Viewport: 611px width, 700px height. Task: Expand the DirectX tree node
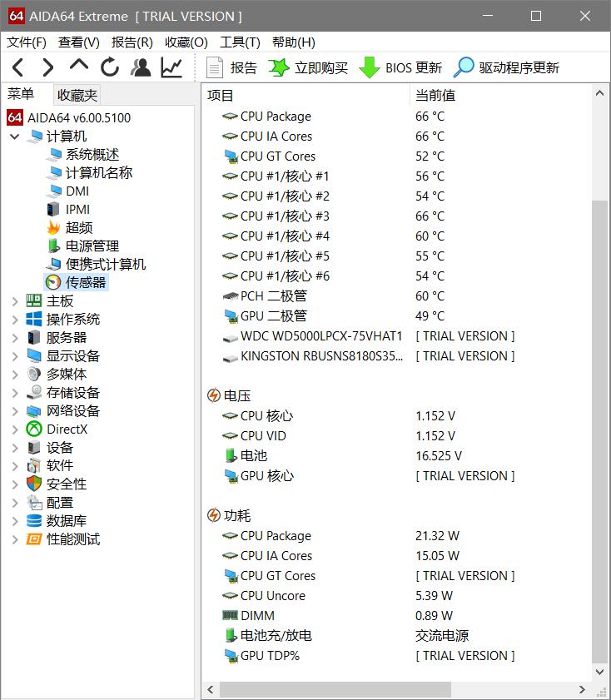(x=15, y=429)
